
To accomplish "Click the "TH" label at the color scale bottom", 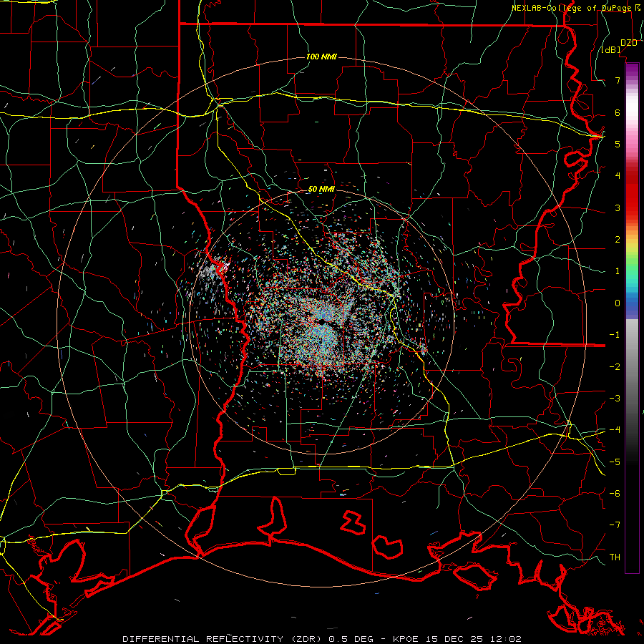I will (x=615, y=557).
